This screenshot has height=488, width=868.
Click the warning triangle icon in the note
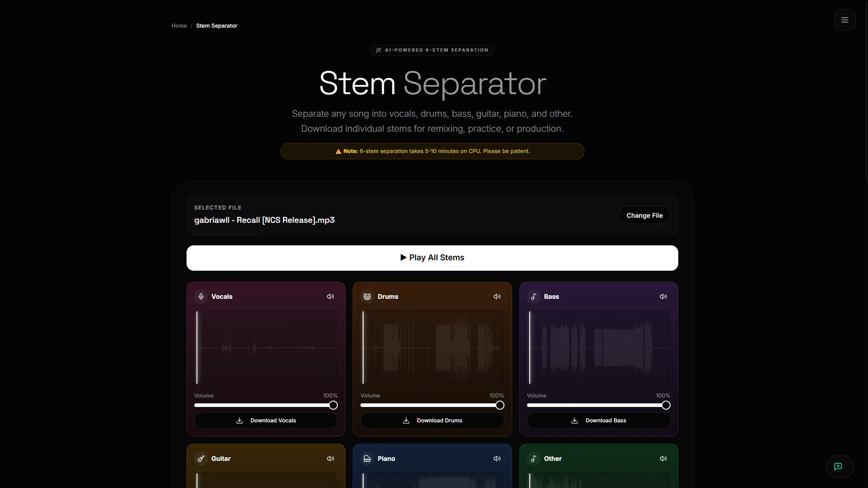(x=338, y=151)
